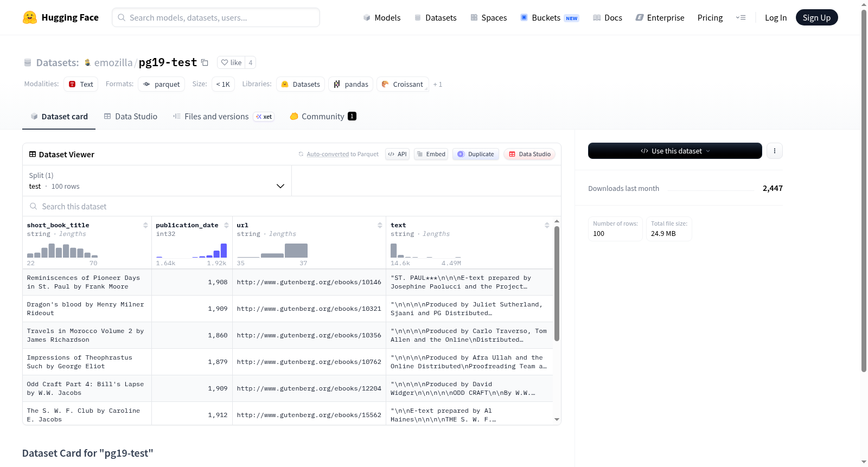Click the xet storage badge
Image resolution: width=868 pixels, height=467 pixels.
264,117
